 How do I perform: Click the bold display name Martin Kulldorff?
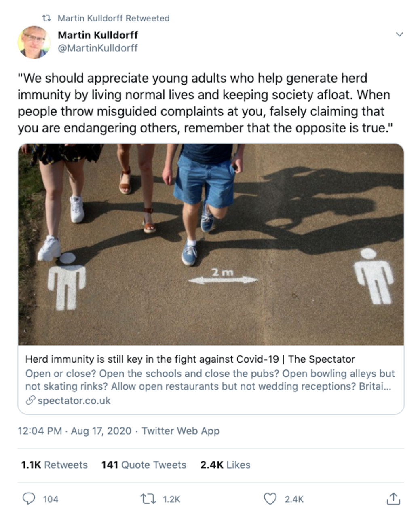[x=98, y=35]
